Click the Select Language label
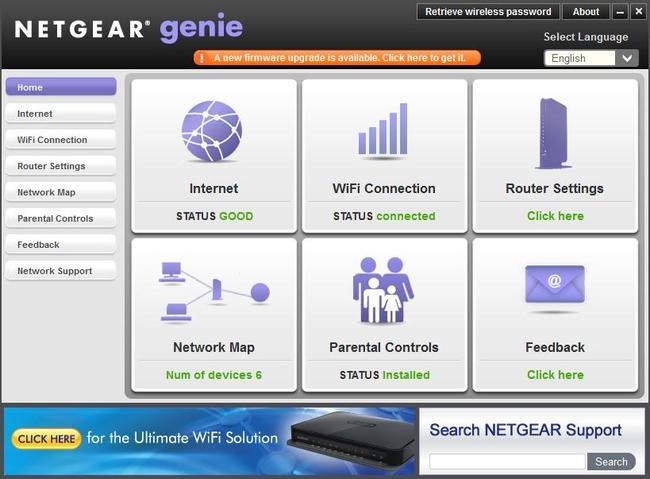 [x=586, y=37]
